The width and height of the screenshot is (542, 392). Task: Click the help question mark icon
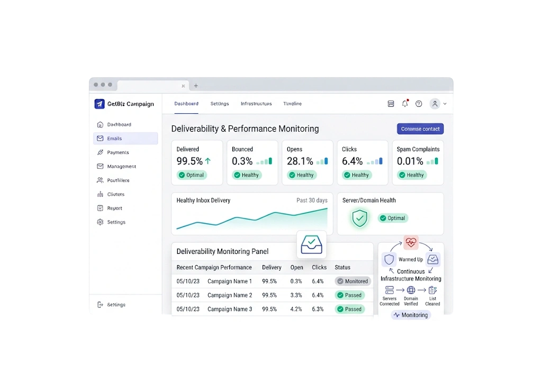coord(419,104)
